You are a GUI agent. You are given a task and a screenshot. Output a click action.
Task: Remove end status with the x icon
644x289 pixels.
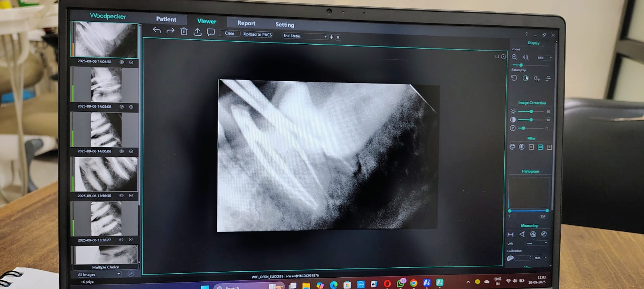(x=338, y=37)
